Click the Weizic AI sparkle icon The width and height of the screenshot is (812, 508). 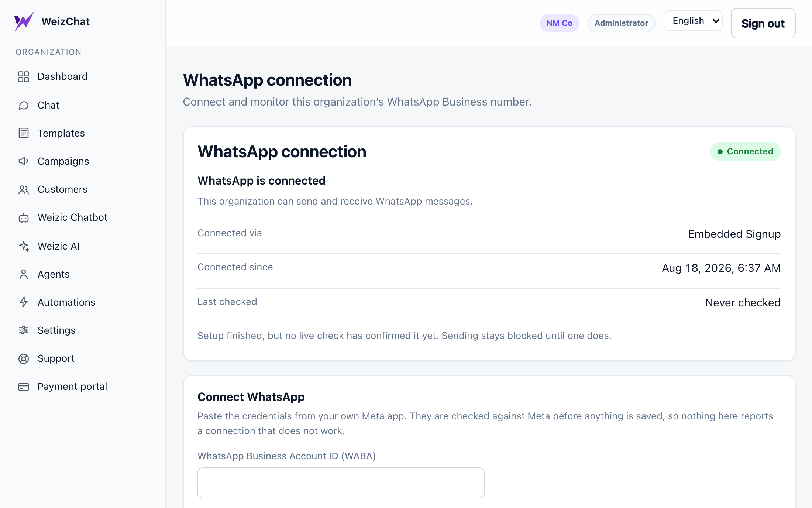click(x=24, y=246)
